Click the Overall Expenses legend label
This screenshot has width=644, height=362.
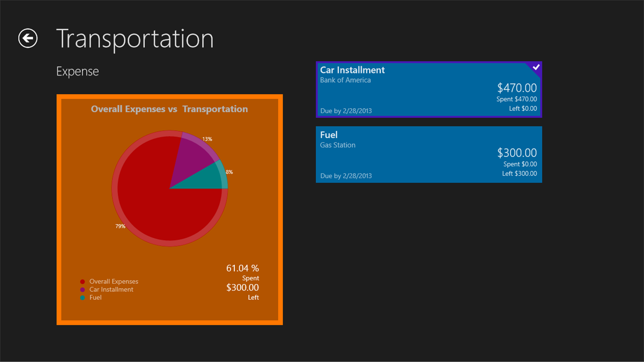(x=114, y=282)
